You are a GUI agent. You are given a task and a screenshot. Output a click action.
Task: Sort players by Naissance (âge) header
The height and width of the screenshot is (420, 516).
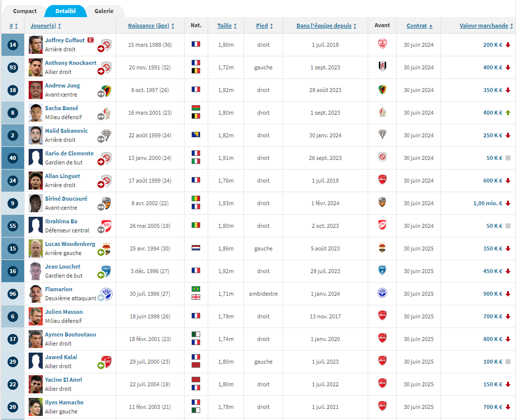[151, 26]
